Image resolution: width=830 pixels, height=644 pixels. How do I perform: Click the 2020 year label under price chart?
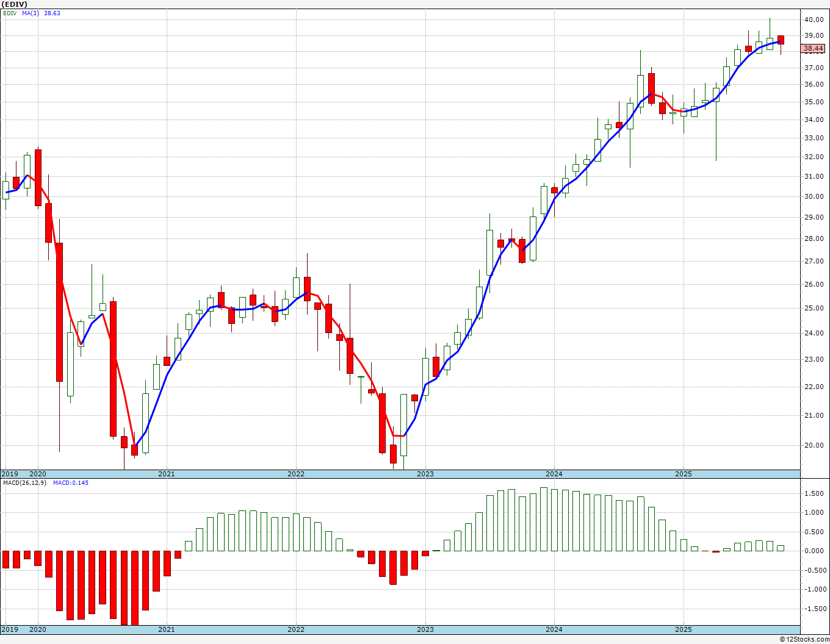[x=38, y=474]
